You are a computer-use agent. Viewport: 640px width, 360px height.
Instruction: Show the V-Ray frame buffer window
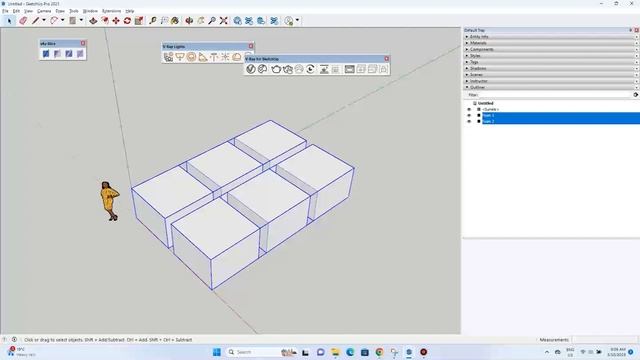(349, 69)
